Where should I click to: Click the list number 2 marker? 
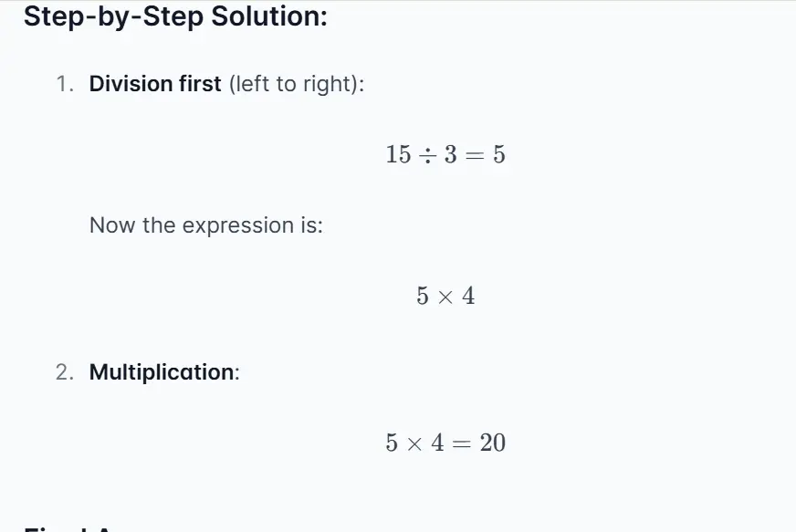[63, 372]
